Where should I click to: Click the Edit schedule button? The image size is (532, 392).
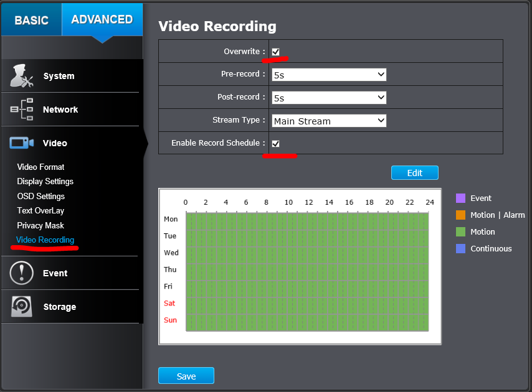(415, 173)
